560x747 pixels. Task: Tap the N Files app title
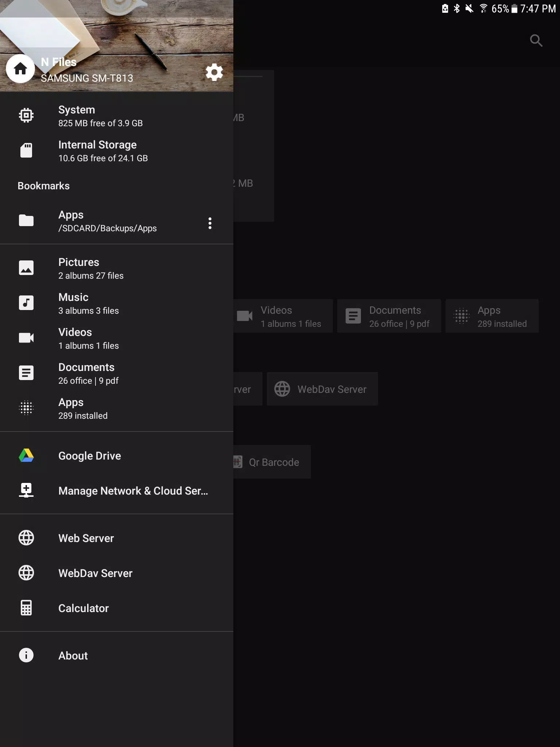point(59,62)
